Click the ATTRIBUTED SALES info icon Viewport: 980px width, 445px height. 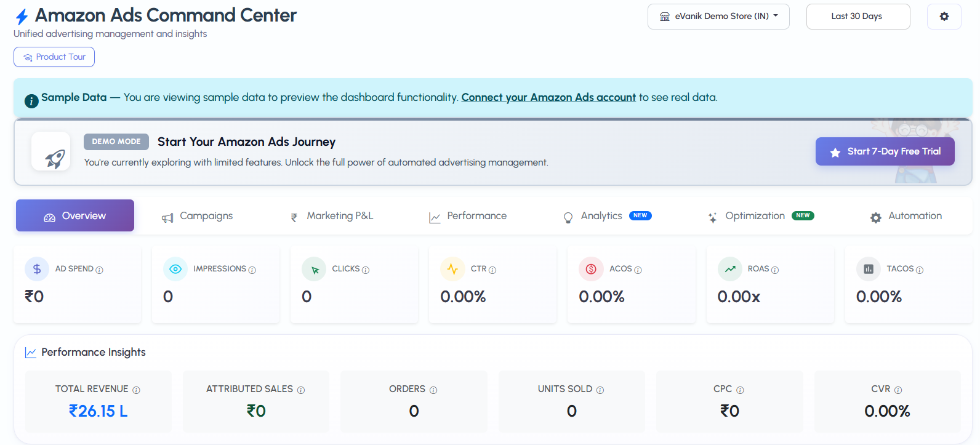coord(301,390)
